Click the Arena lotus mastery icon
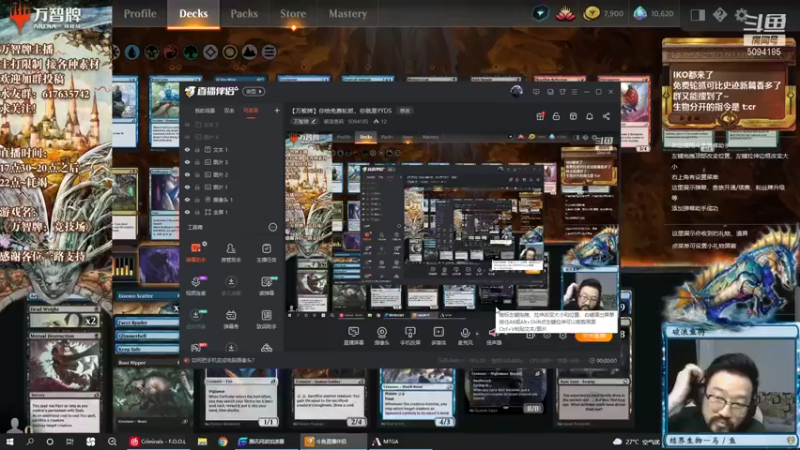 pyautogui.click(x=565, y=14)
